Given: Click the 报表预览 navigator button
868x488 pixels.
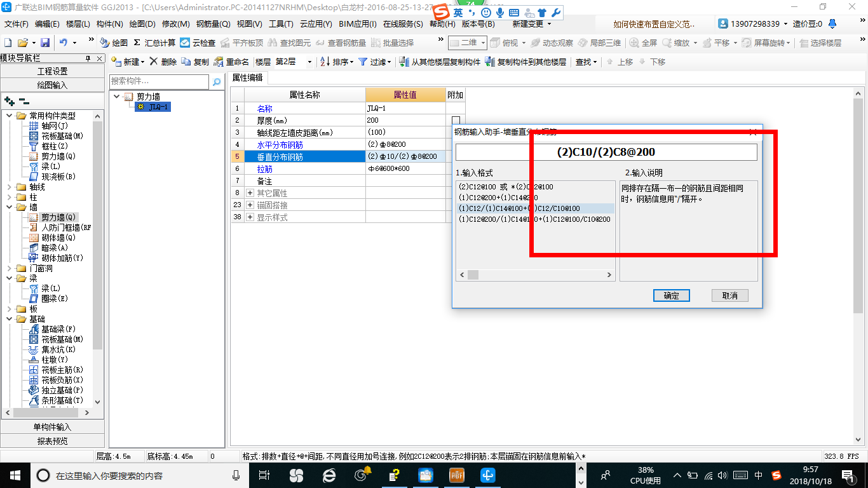Looking at the screenshot, I should coord(52,440).
